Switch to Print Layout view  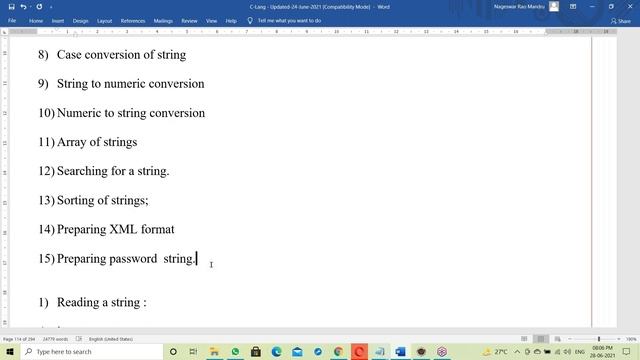coord(541,339)
